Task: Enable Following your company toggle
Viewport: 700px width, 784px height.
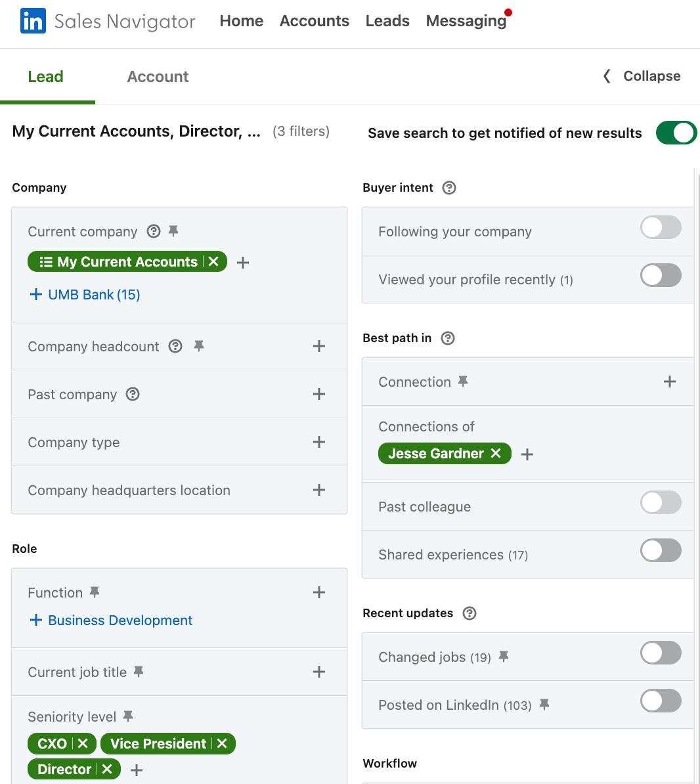Action: 661,227
